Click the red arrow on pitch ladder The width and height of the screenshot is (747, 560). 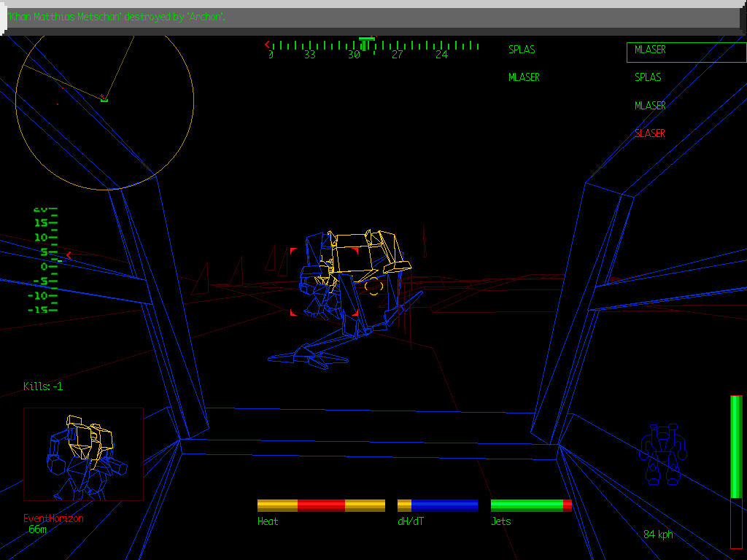69,255
